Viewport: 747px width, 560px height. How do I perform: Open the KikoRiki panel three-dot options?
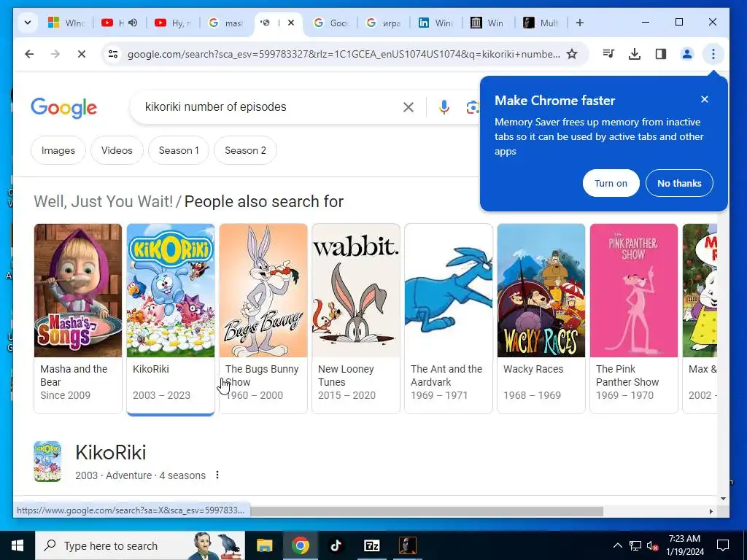217,475
